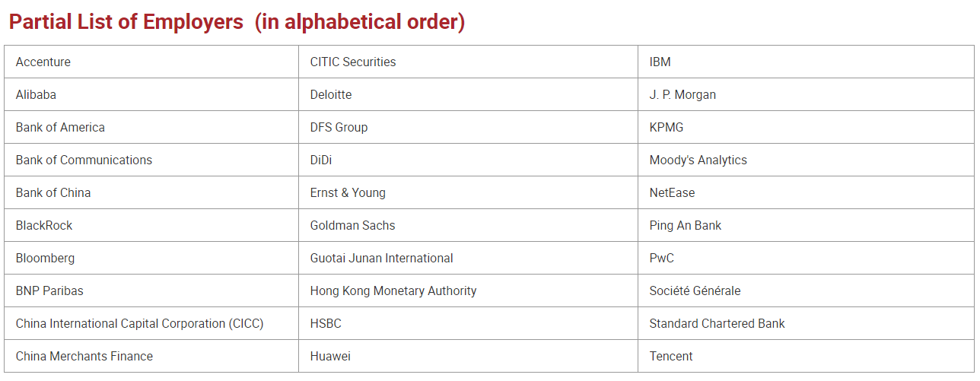Click the Tencent table entry
Screen dimensions: 980x381
click(x=671, y=357)
